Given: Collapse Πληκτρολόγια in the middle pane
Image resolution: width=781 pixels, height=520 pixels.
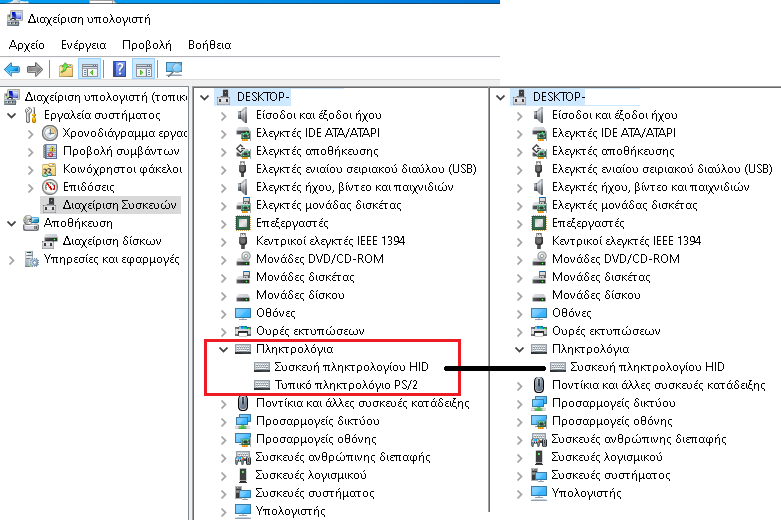Looking at the screenshot, I should pos(224,349).
